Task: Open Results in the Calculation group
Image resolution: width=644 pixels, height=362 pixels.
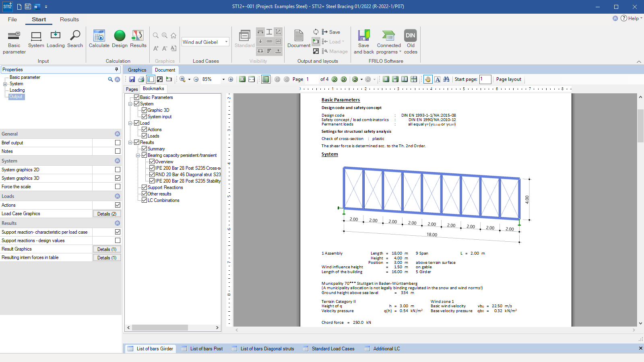Action: (138, 39)
